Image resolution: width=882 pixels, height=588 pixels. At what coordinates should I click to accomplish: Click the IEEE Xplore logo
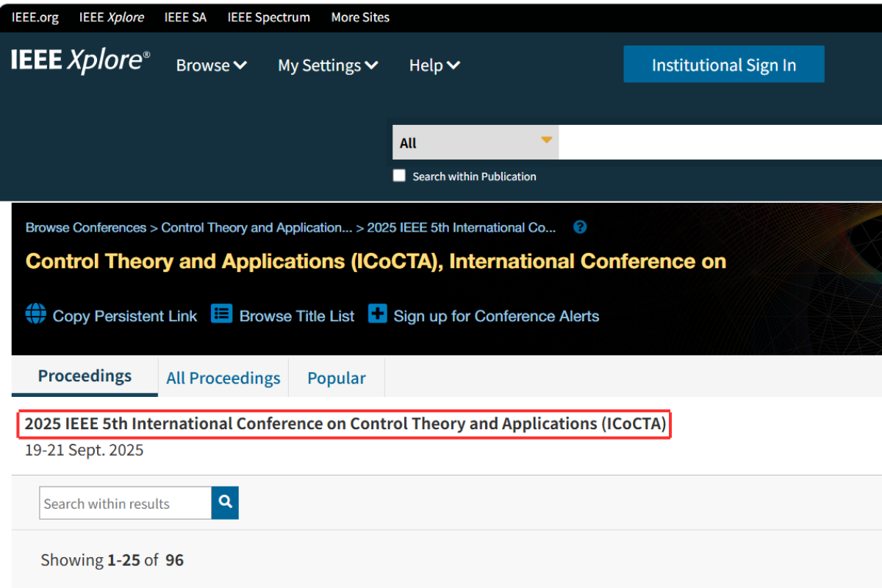click(80, 62)
